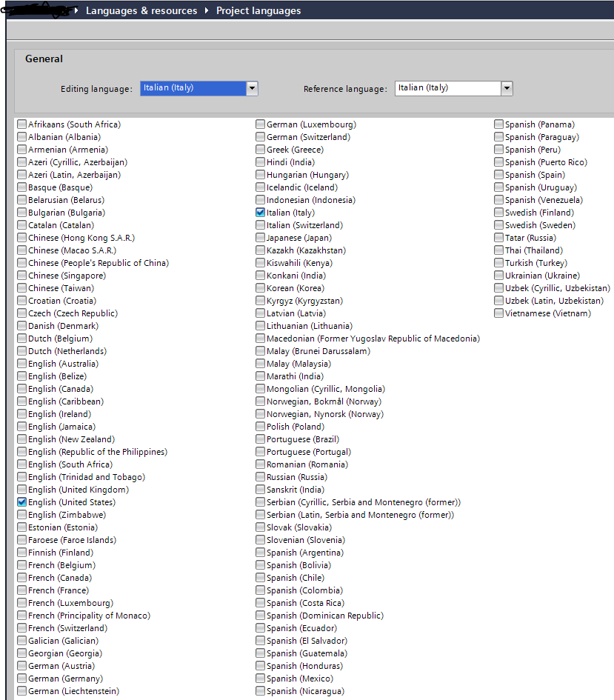The height and width of the screenshot is (700, 614).
Task: Check the Greek (Greece) checkbox
Action: (260, 149)
